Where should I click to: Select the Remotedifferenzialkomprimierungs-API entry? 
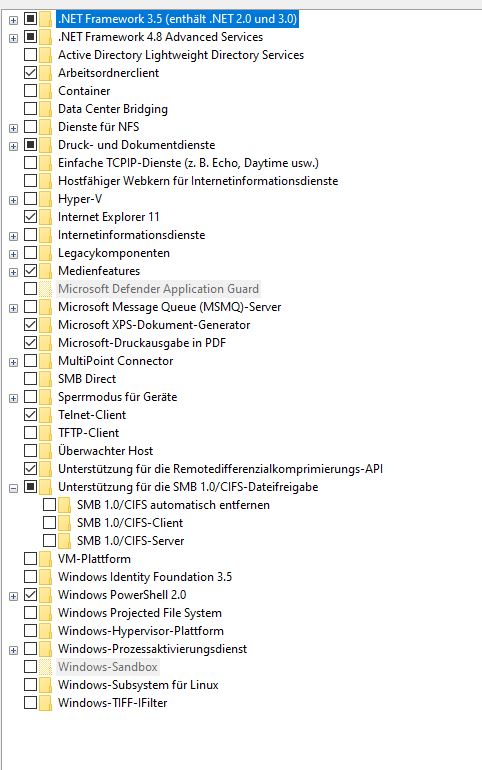point(220,469)
